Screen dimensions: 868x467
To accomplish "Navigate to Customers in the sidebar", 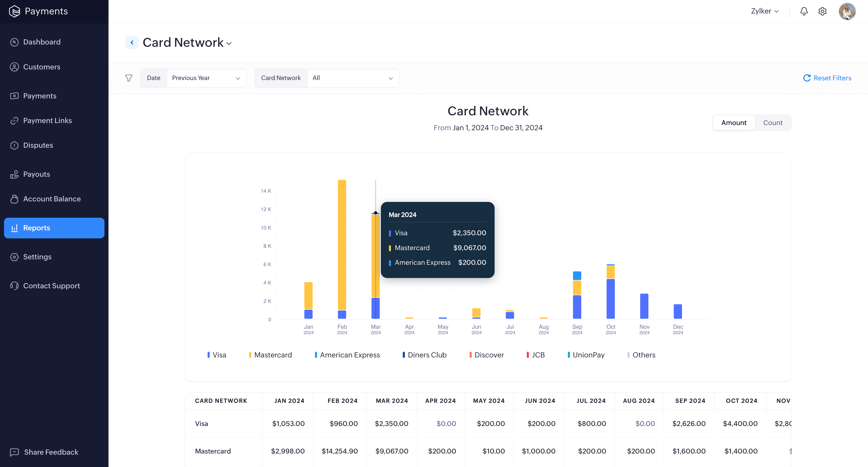I will [41, 67].
